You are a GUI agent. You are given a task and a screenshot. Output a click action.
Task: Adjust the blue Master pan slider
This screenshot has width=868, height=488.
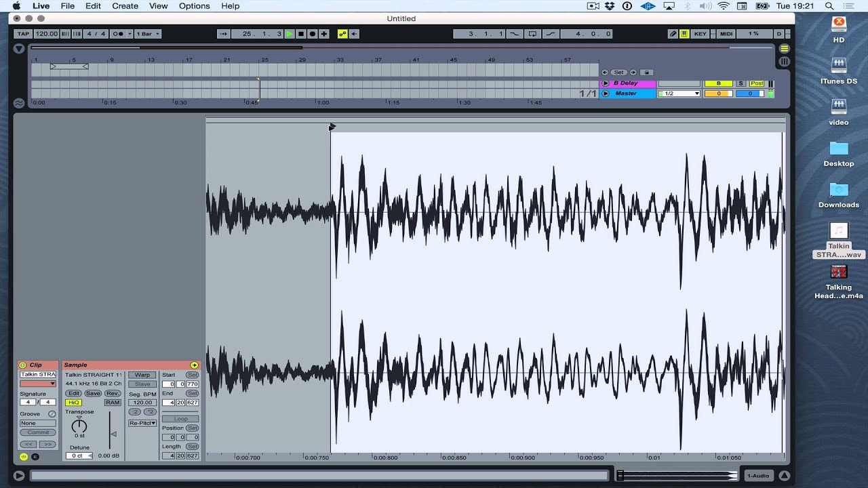pyautogui.click(x=750, y=94)
